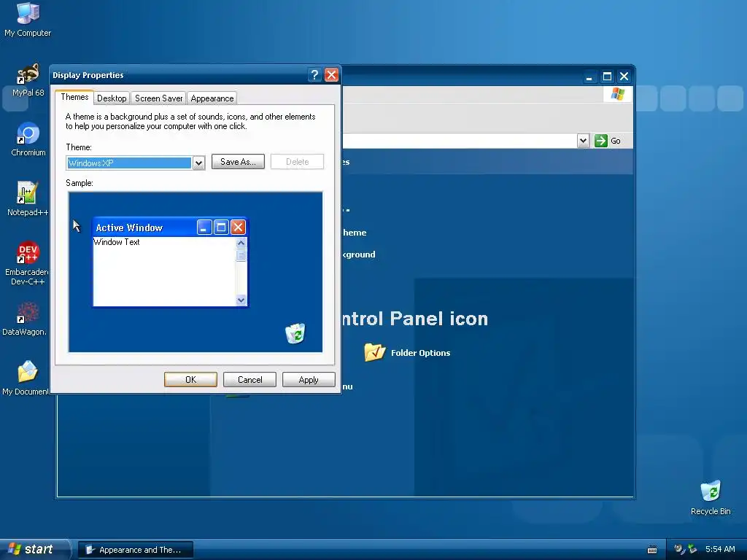Click the first system tray icon beside the clock
Image resolution: width=747 pixels, height=560 pixels.
(x=679, y=549)
